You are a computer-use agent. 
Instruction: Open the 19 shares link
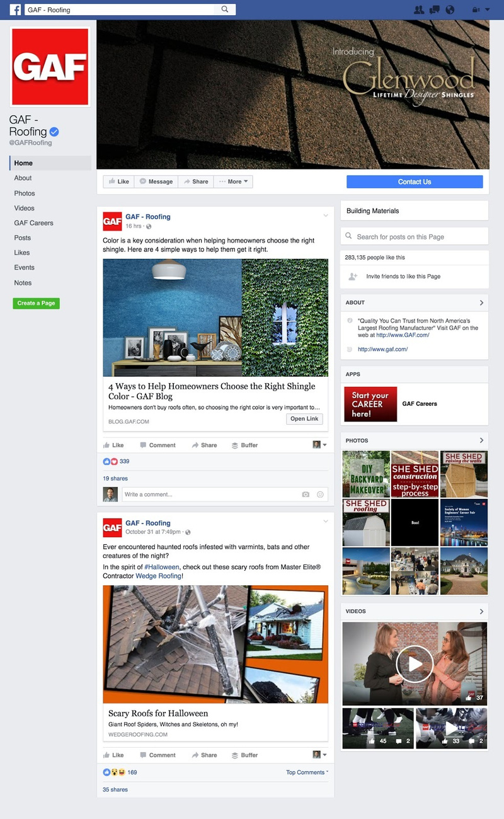coord(115,479)
